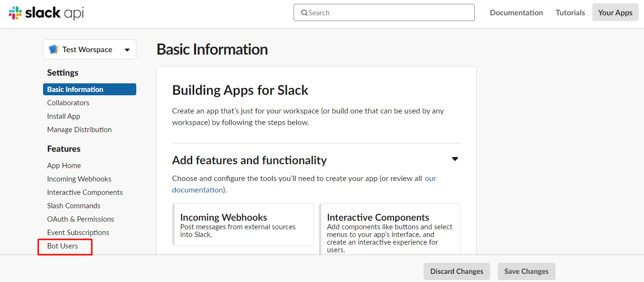Screen dimensions: 644x282
Task: Open the Test Worspace app dropdown
Action: 127,50
